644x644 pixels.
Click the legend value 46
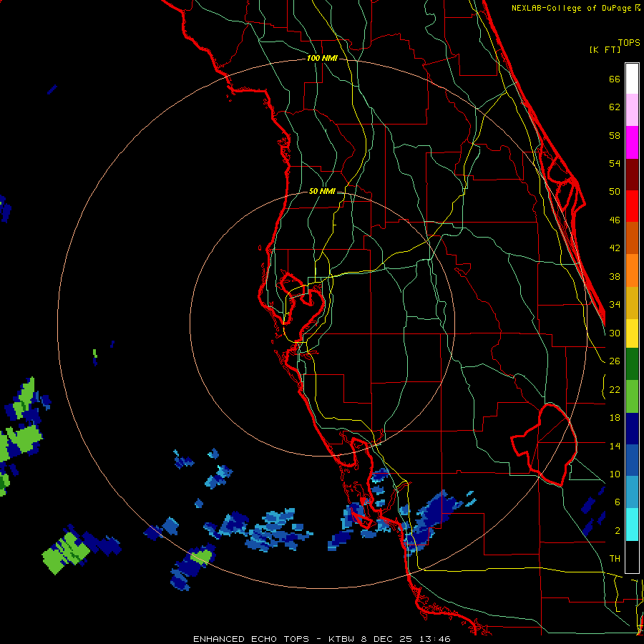(615, 220)
